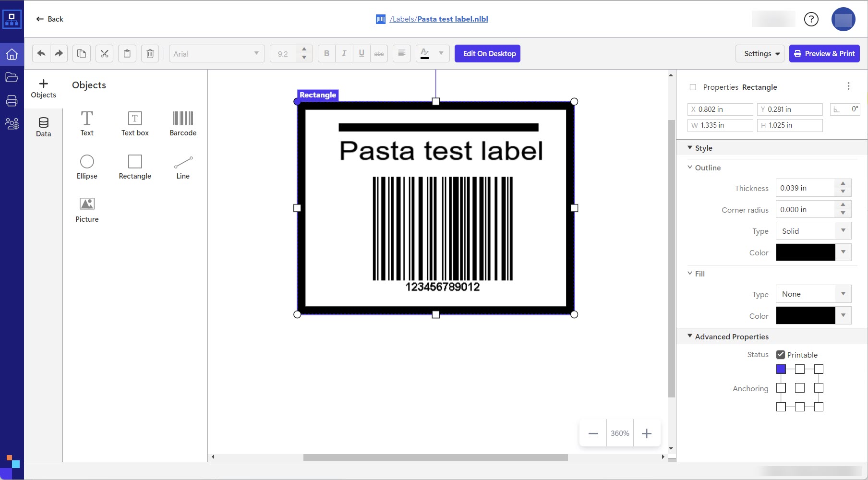
Task: Select the Text object tool
Action: [87, 123]
